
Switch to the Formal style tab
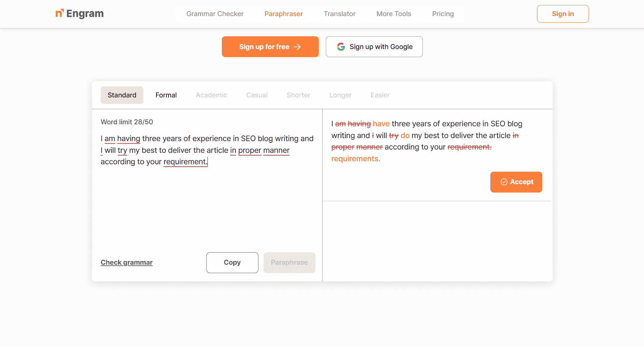tap(166, 95)
